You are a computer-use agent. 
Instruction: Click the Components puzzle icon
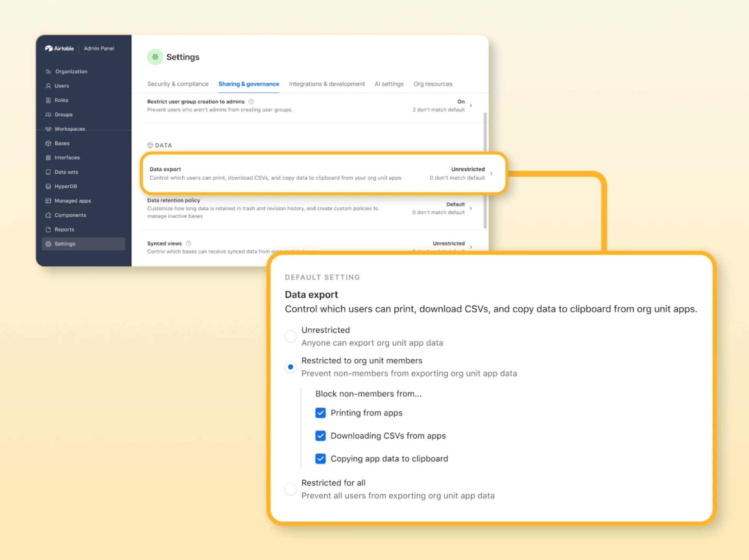(x=48, y=215)
